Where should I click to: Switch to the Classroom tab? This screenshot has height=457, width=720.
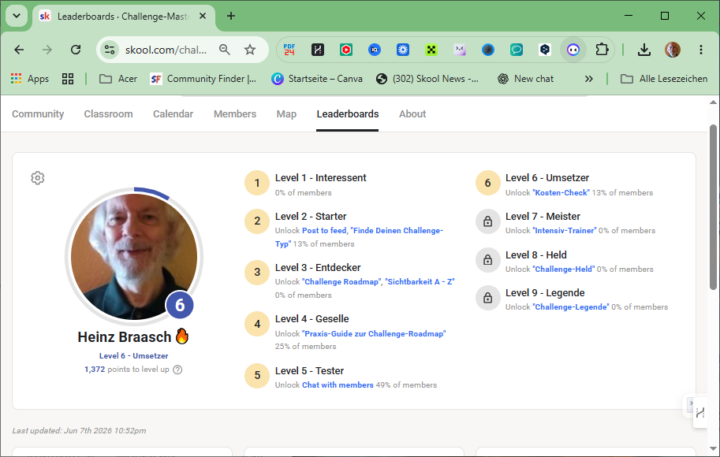click(x=108, y=114)
